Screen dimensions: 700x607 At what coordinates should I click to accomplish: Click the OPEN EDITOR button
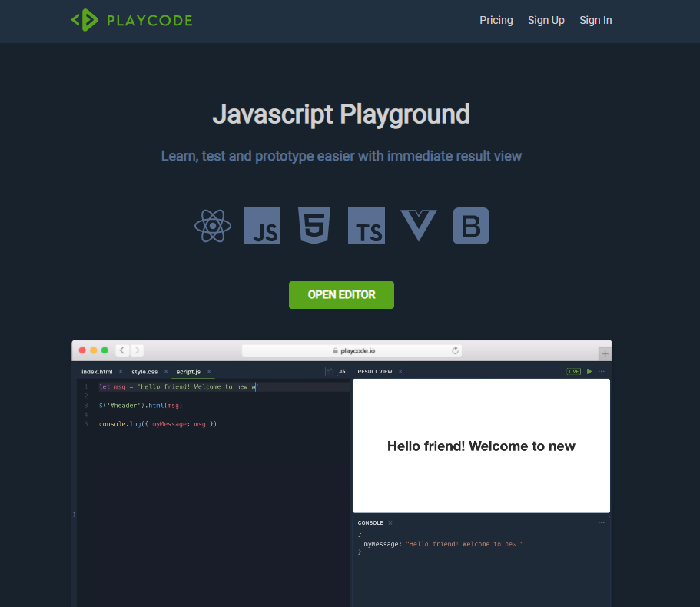(x=341, y=294)
